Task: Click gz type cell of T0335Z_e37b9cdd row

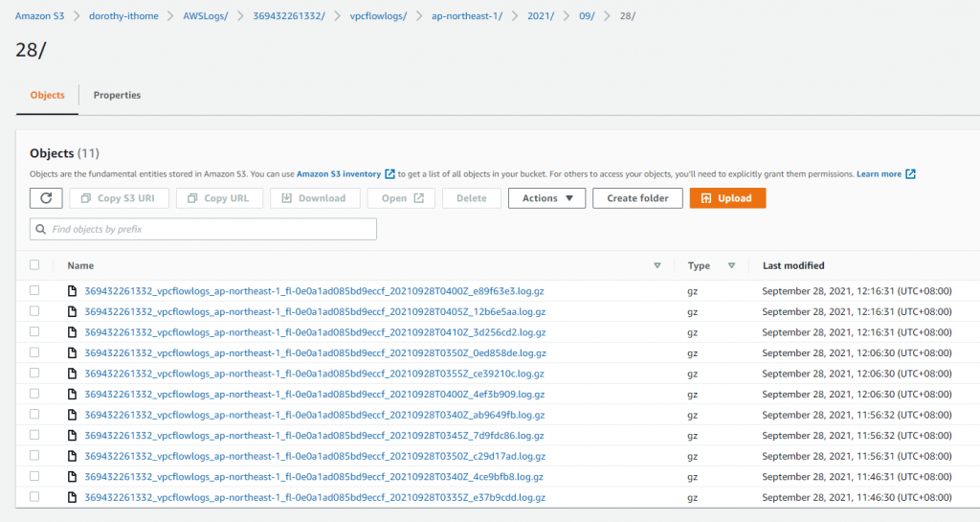Action: (x=693, y=498)
